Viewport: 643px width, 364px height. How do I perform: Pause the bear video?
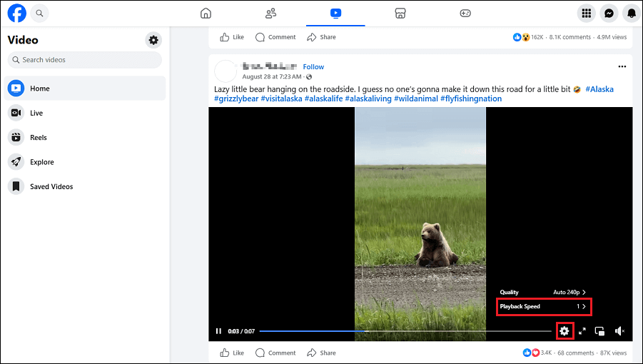coord(218,330)
